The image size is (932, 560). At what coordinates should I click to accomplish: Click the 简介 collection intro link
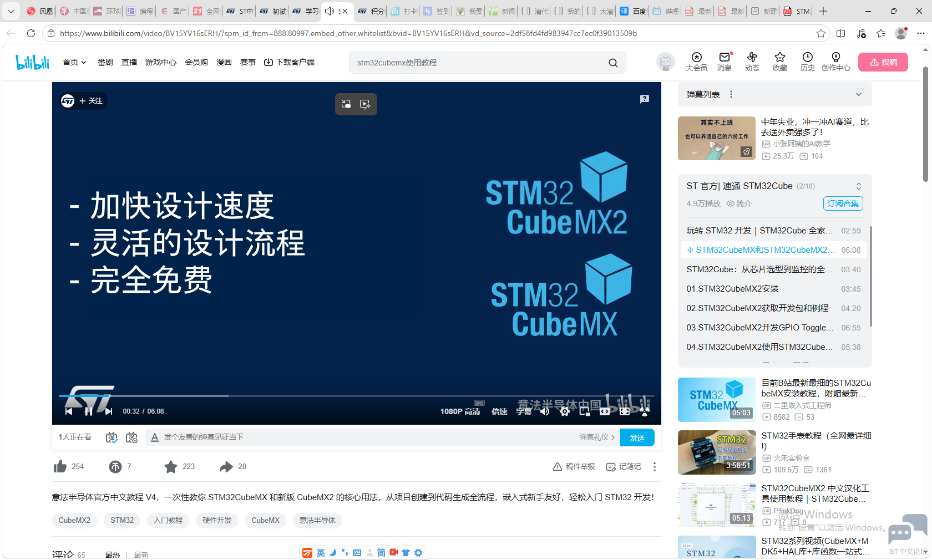pos(739,203)
